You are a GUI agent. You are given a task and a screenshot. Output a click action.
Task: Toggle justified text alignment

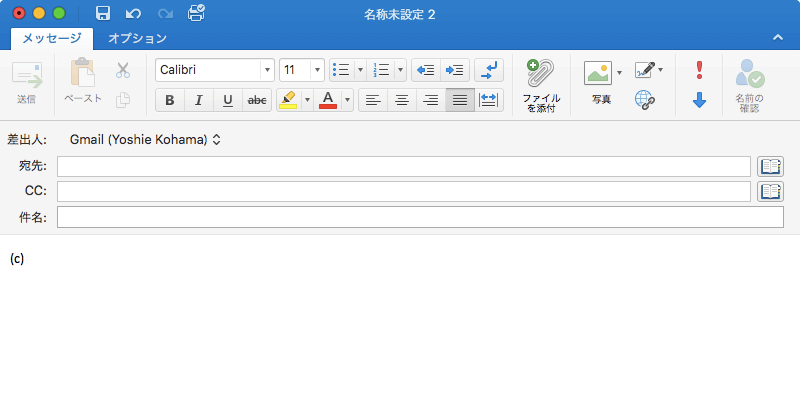460,100
